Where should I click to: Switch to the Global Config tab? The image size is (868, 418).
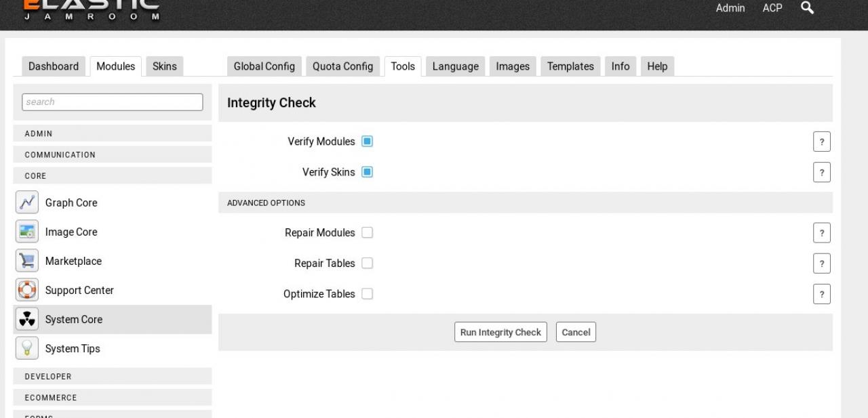pos(264,66)
